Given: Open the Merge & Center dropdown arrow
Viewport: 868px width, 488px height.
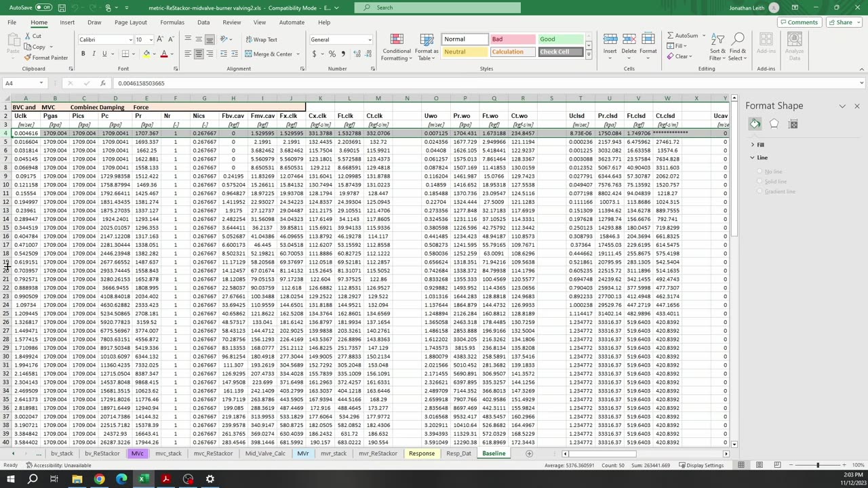Looking at the screenshot, I should coord(298,54).
